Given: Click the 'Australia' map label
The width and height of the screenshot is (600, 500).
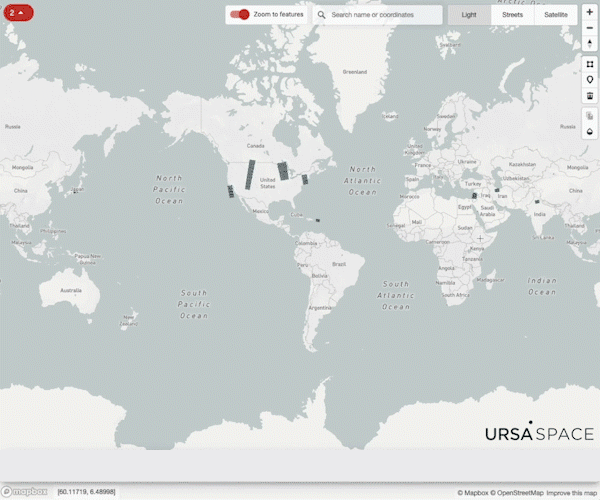Looking at the screenshot, I should pos(71,290).
